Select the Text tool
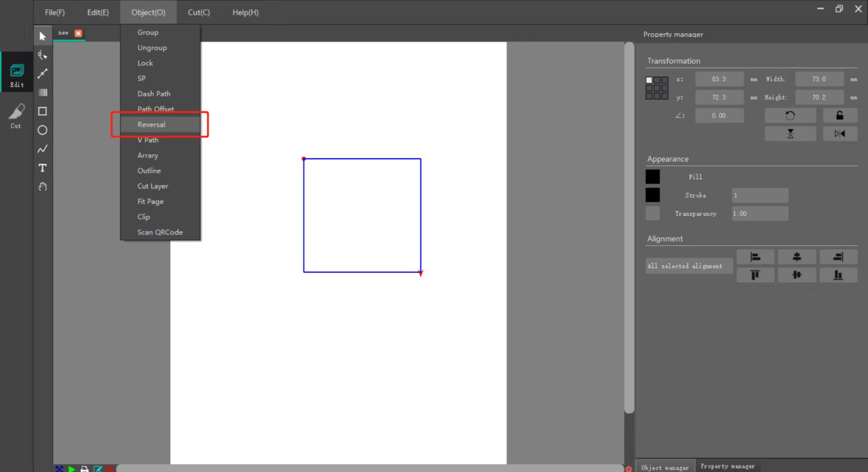The height and width of the screenshot is (472, 868). pos(42,168)
